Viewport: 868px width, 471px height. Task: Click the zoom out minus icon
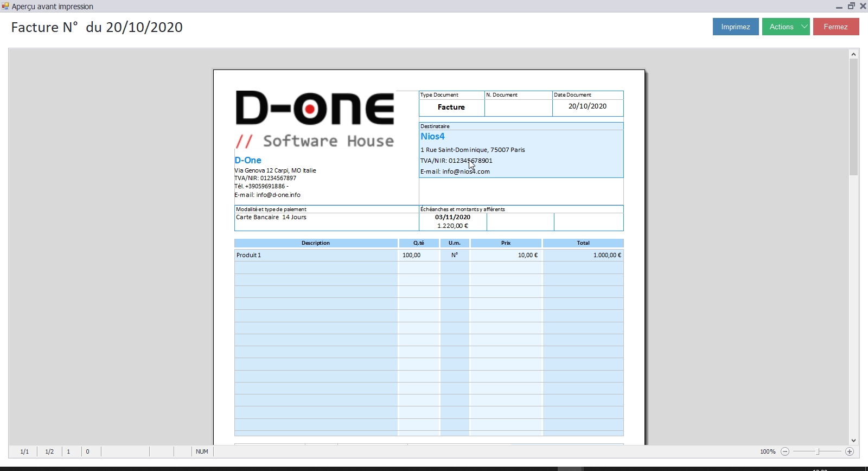(x=785, y=451)
